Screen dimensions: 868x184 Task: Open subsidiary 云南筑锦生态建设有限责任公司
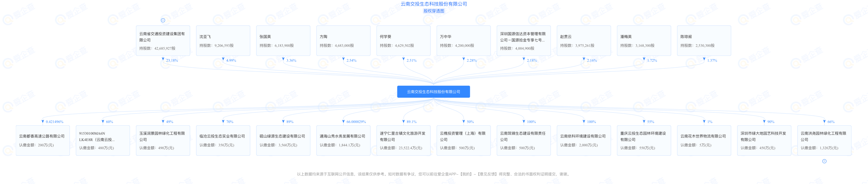pos(524,141)
